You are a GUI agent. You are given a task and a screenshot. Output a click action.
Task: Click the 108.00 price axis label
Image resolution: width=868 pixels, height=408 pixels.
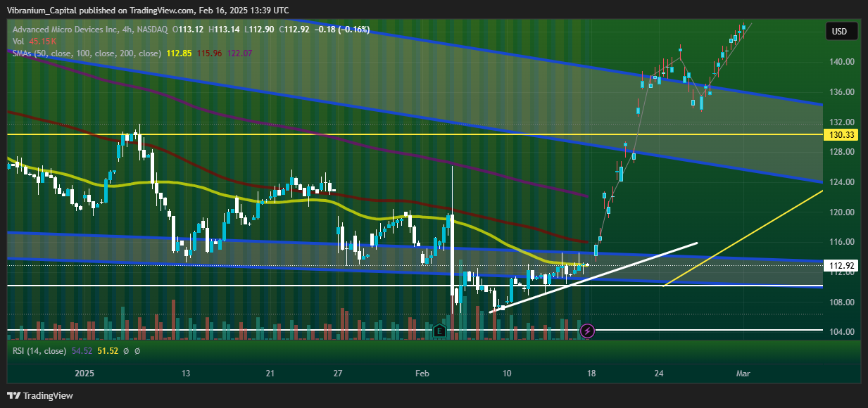pyautogui.click(x=841, y=302)
